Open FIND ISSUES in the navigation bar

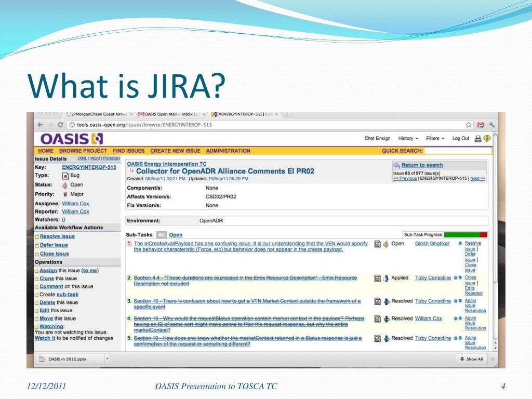[x=129, y=151]
